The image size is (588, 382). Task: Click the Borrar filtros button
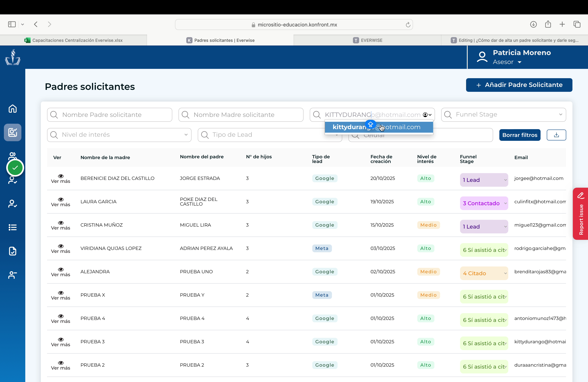pyautogui.click(x=520, y=135)
